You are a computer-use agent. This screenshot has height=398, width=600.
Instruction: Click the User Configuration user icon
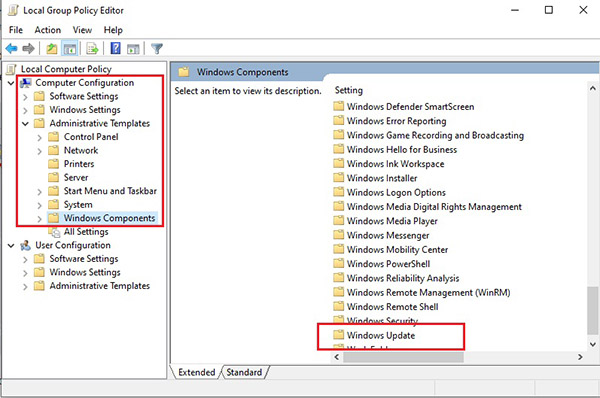point(26,245)
